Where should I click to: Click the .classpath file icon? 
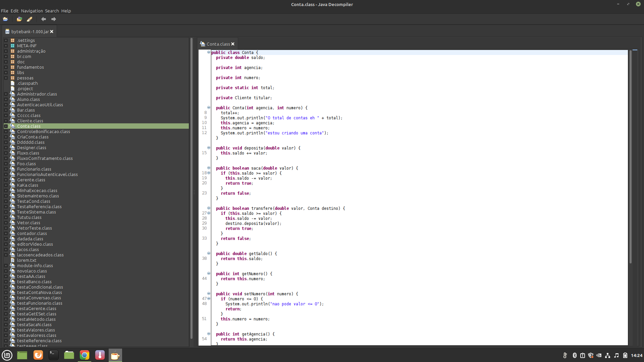[x=12, y=83]
